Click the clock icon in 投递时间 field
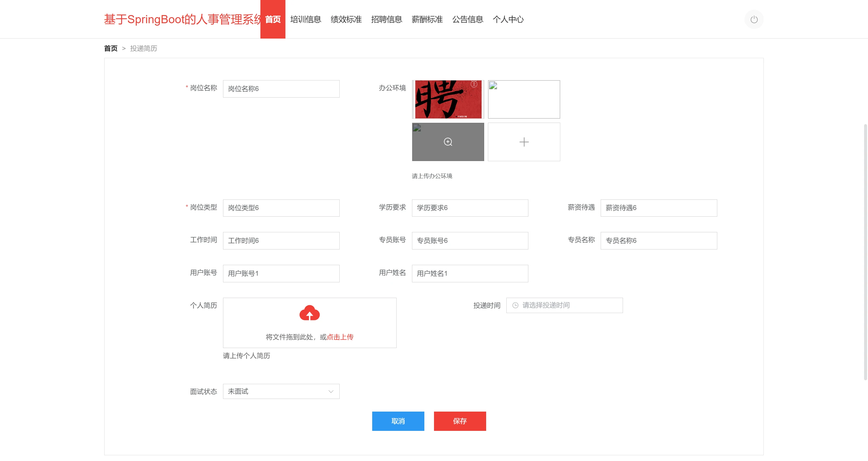 pos(515,305)
